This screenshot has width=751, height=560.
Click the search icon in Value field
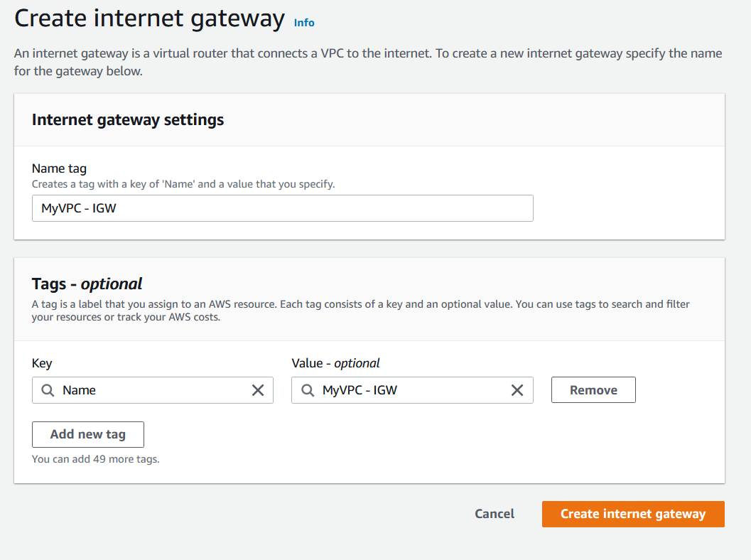click(x=308, y=390)
